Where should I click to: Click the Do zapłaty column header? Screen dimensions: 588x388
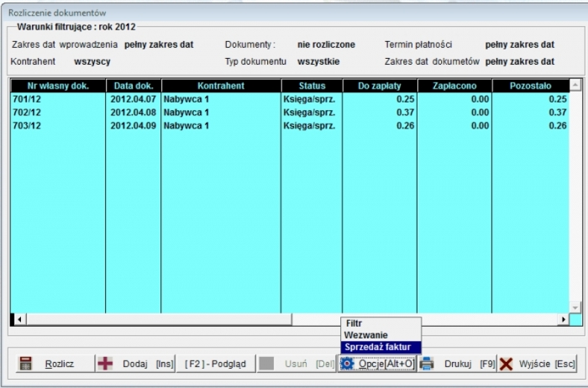(380, 86)
